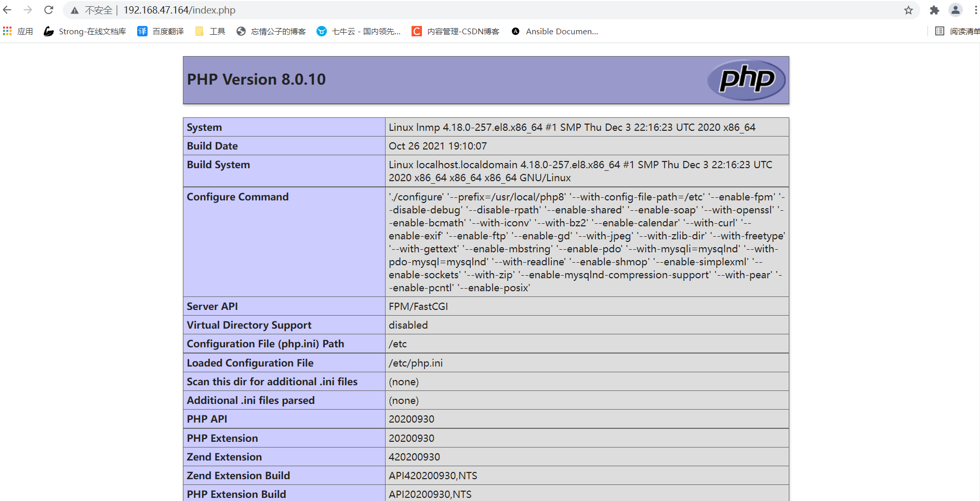980x501 pixels.
Task: Click the address bar URL 192.168.47.164/index.php
Action: tap(179, 10)
